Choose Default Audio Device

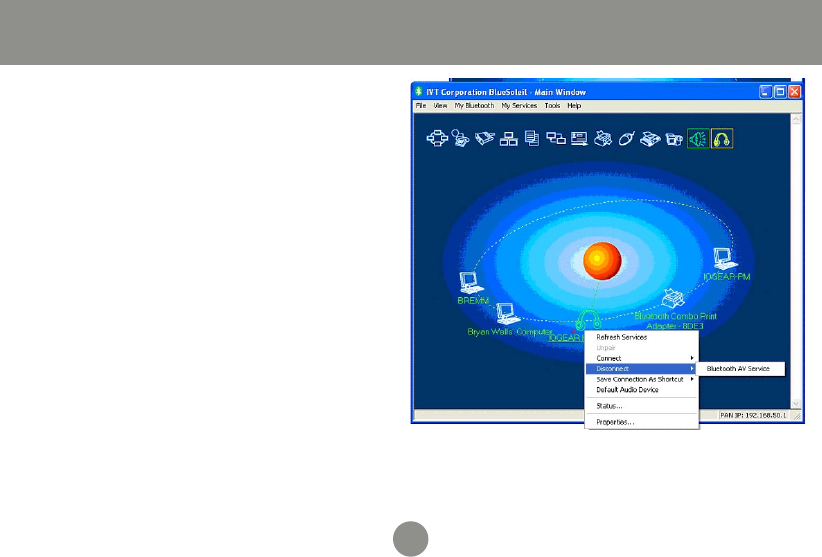tap(642, 390)
